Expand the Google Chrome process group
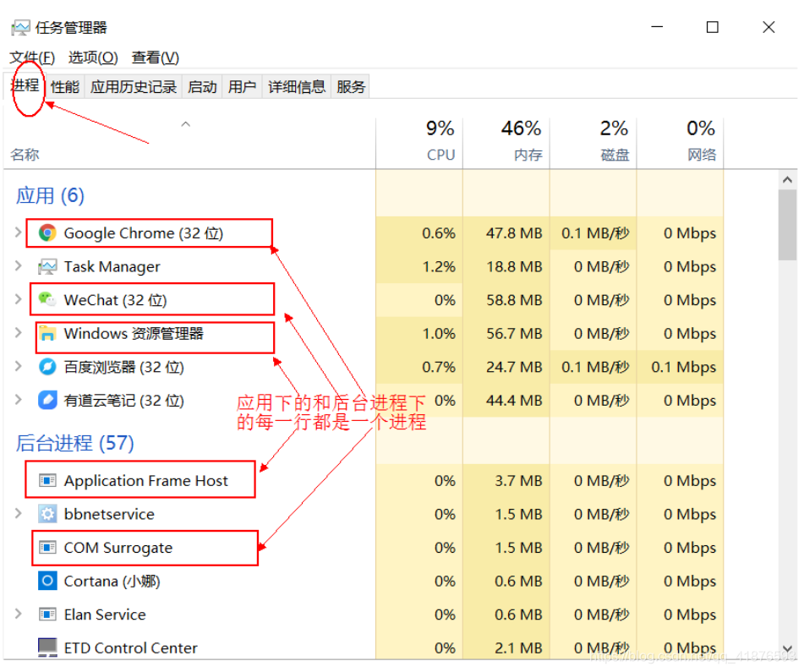 (x=18, y=232)
